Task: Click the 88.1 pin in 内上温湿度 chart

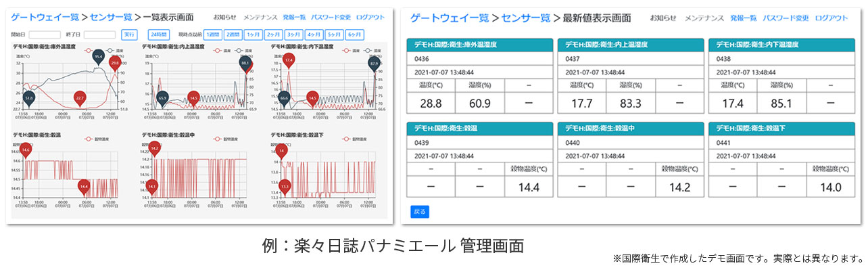Action: point(245,63)
